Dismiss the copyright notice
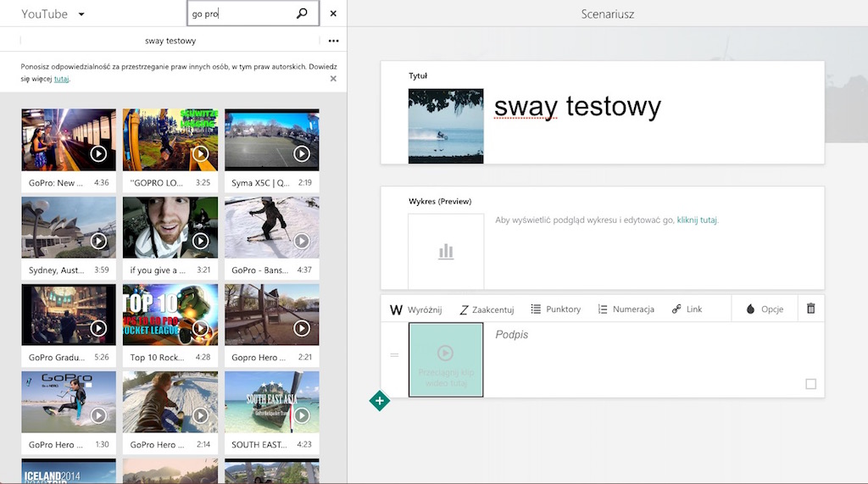Screen dimensions: 868x484 pyautogui.click(x=333, y=79)
